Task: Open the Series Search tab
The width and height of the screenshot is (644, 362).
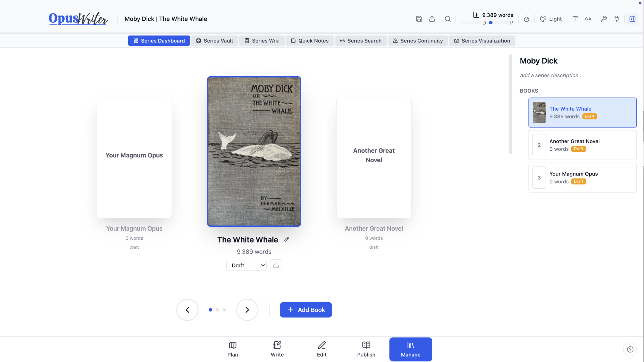Action: (360, 41)
